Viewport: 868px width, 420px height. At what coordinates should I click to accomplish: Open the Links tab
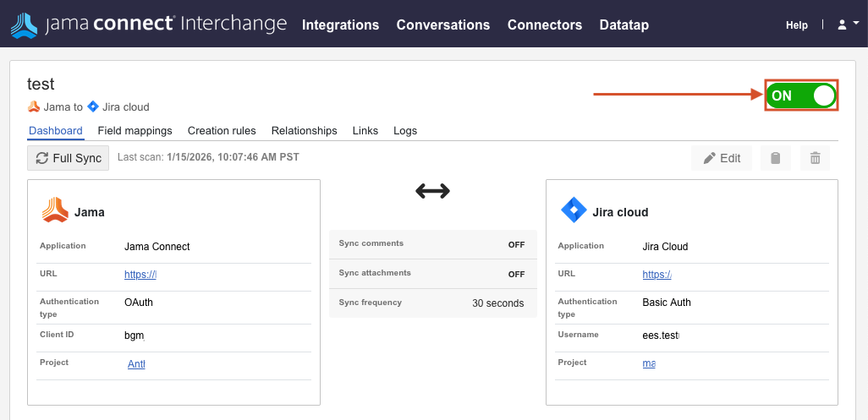pyautogui.click(x=365, y=131)
